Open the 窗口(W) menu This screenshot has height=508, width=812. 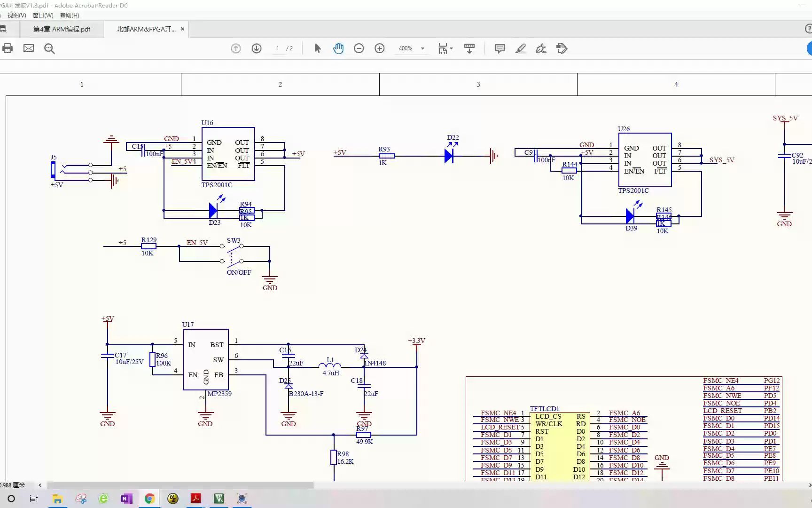coord(43,16)
